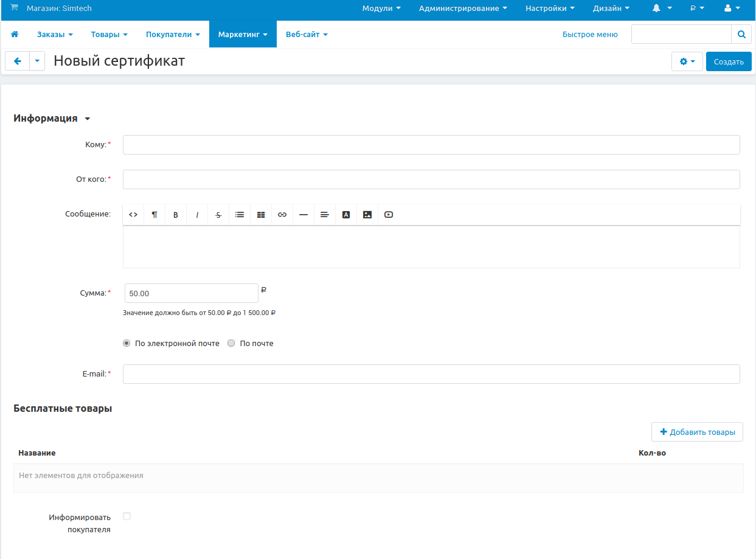
Task: Select the 'По электронной почте' radio option
Action: tap(127, 343)
